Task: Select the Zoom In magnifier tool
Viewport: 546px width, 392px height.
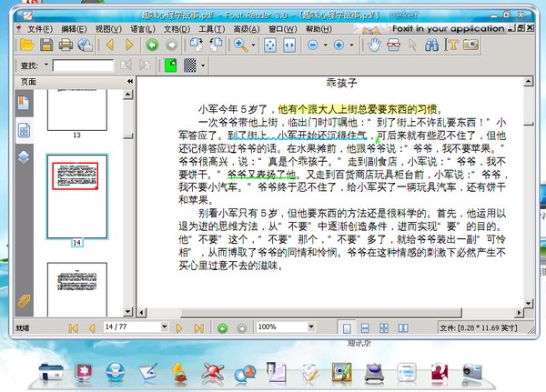Action: [x=240, y=45]
